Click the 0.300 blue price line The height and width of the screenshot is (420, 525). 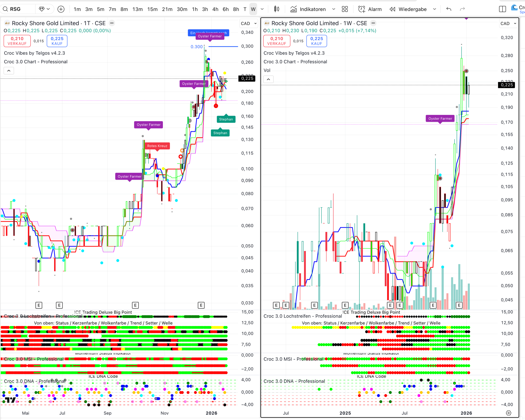(x=223, y=46)
